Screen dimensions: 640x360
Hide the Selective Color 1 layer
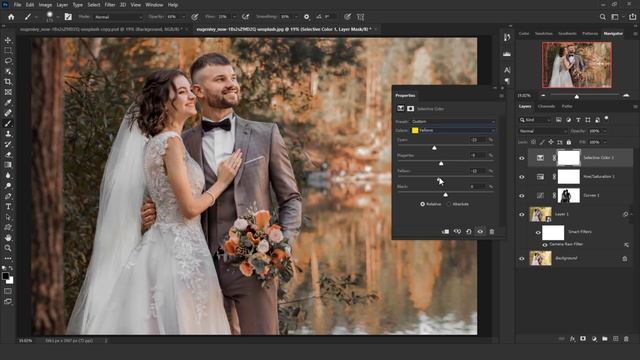(x=522, y=158)
